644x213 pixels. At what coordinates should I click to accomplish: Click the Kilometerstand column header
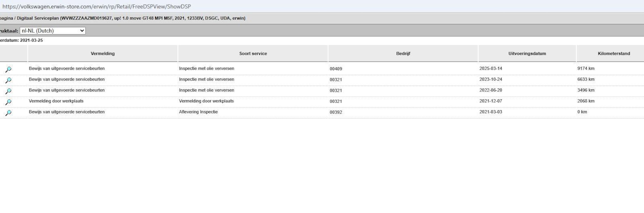point(614,53)
